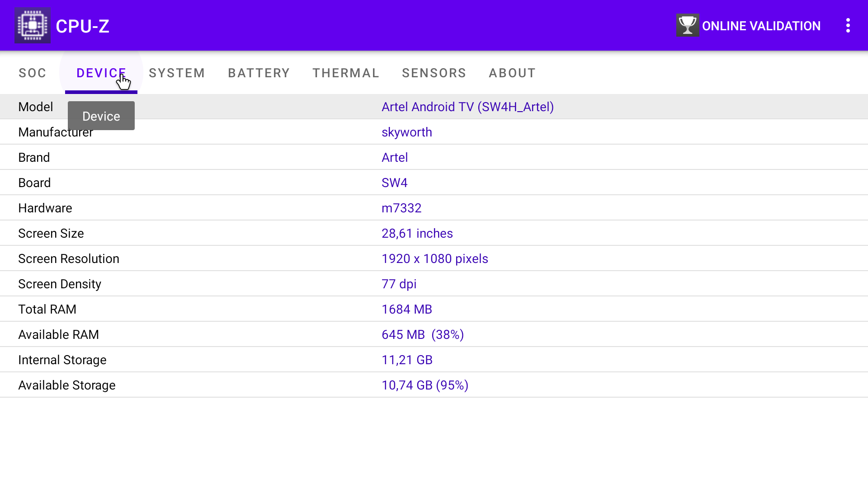The image size is (868, 488).
Task: Show the ABOUT tab
Action: [512, 73]
